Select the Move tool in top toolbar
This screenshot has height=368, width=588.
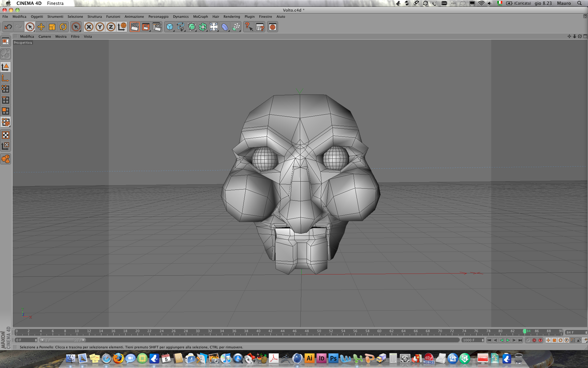[x=41, y=27]
